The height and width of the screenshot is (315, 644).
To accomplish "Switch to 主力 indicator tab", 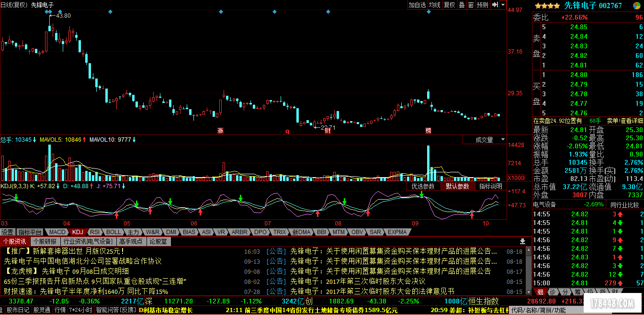I will click(x=133, y=232).
